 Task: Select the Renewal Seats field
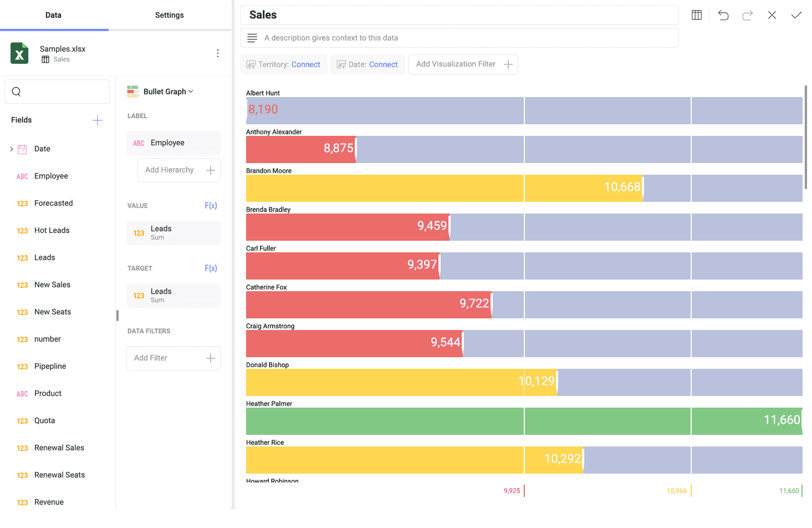pos(60,475)
